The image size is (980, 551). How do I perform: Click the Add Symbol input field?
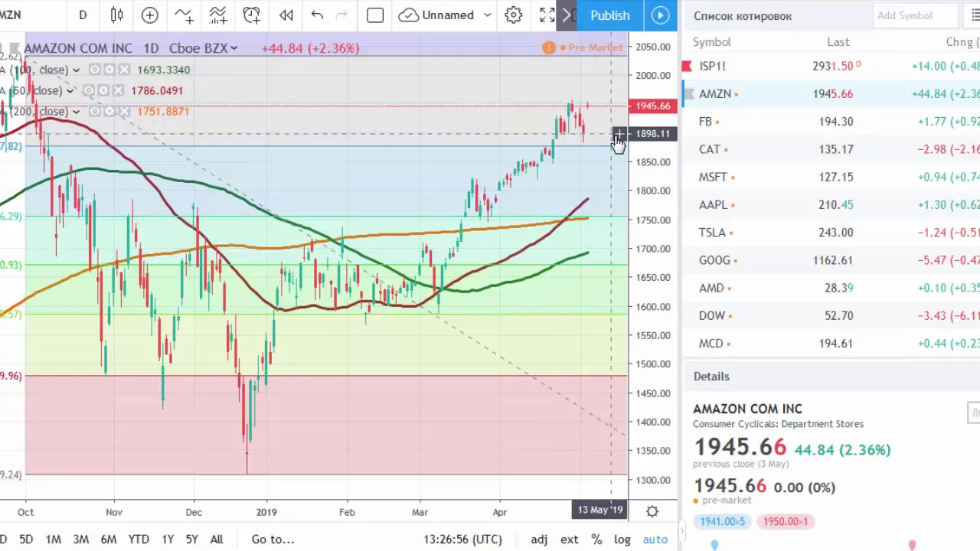[915, 15]
